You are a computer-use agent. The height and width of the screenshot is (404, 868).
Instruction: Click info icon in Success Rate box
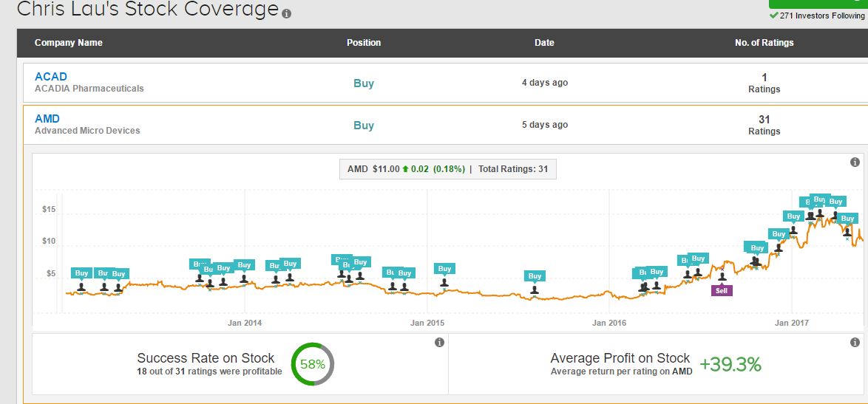(x=439, y=342)
